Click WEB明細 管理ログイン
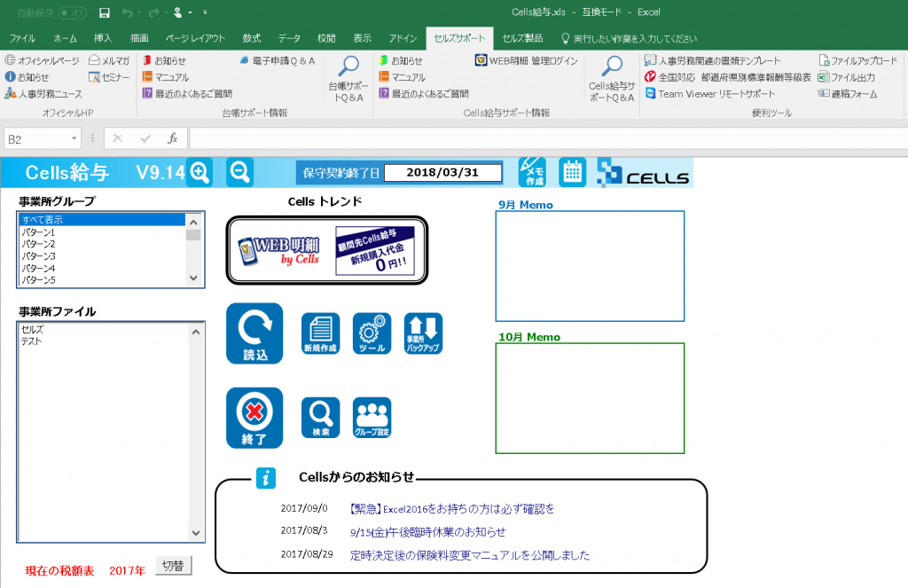Screen dimensions: 908x588 pos(527,60)
